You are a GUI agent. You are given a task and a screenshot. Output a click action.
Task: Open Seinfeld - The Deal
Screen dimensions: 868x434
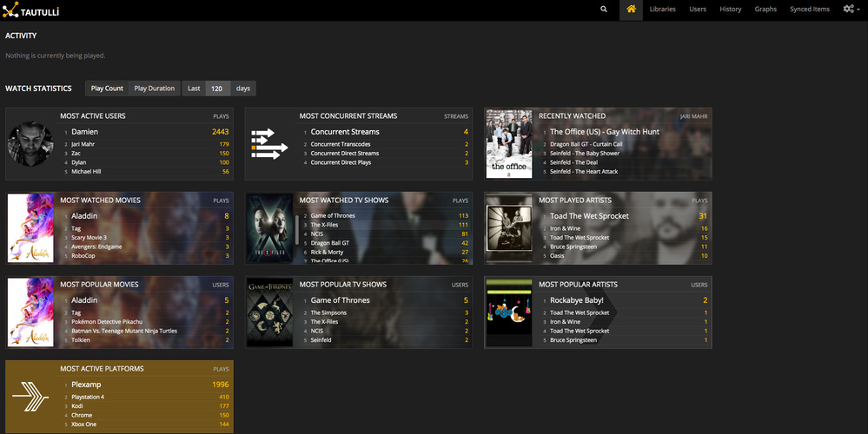(x=573, y=162)
